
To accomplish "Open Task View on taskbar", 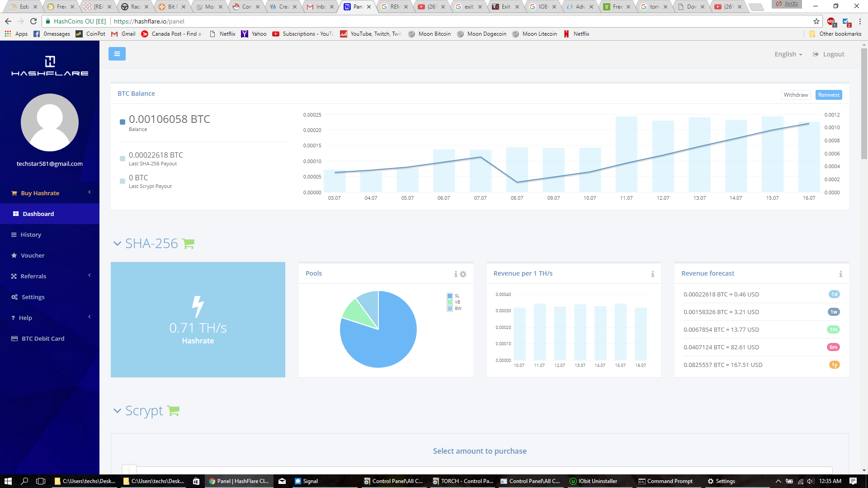I will pyautogui.click(x=41, y=481).
